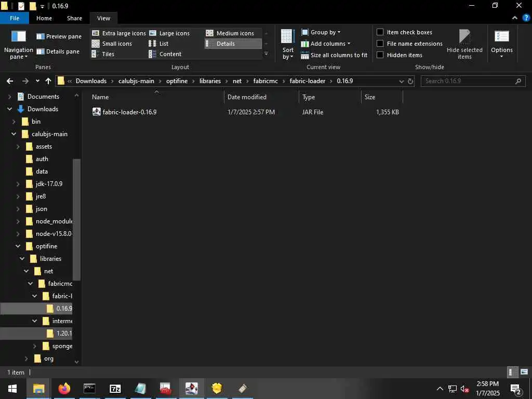Switch to the Home ribbon tab
Image resolution: width=532 pixels, height=399 pixels.
tap(44, 18)
